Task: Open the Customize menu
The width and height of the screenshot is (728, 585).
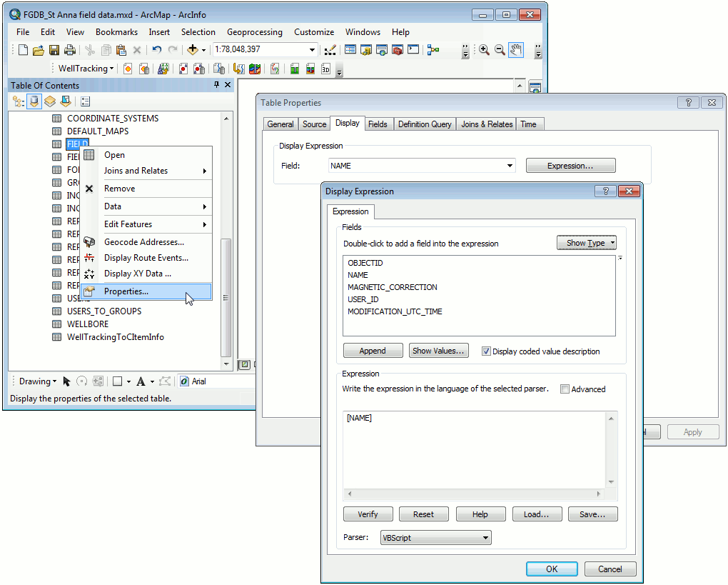Action: [x=314, y=32]
